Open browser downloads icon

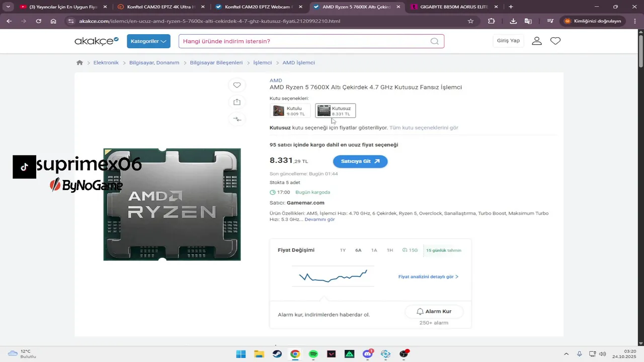(x=513, y=21)
